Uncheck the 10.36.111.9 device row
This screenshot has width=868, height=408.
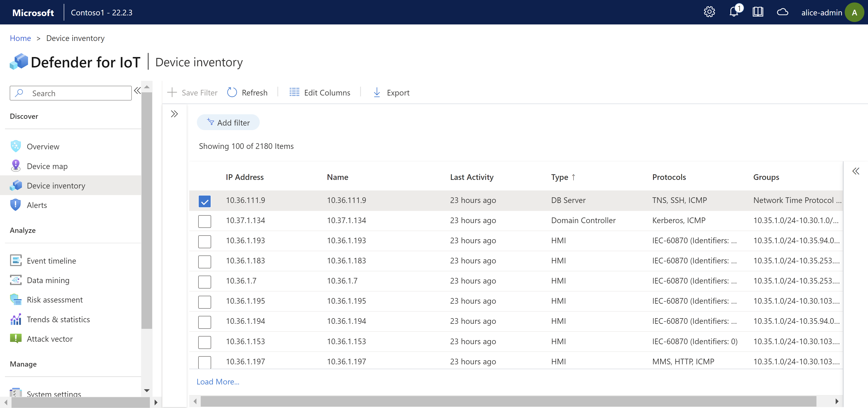[x=205, y=201]
